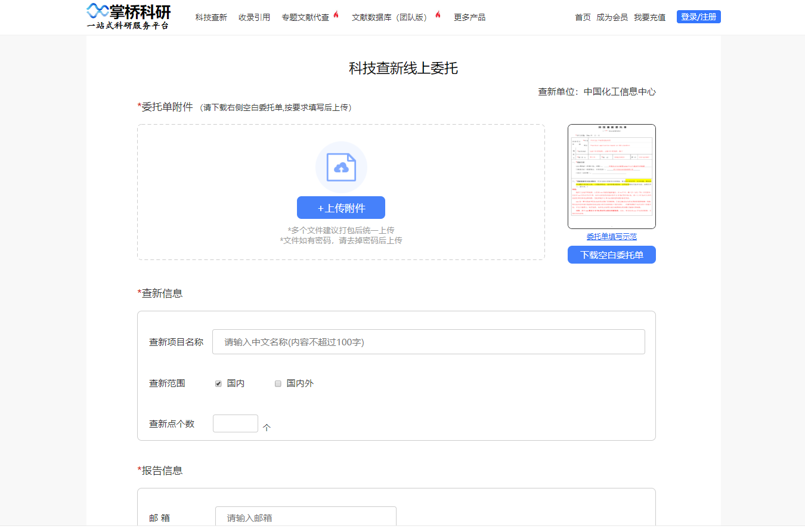The image size is (805, 532).
Task: Click the *委托单附件 label
Action: click(165, 107)
